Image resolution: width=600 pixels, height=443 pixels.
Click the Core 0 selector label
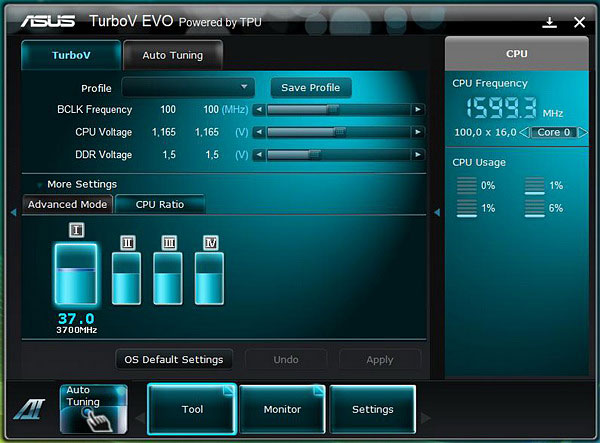[553, 132]
